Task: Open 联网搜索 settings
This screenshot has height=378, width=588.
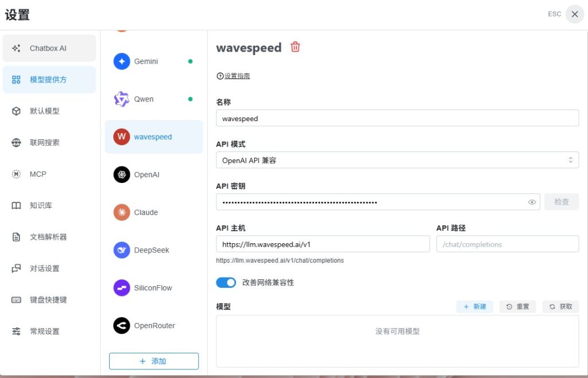Action: [49, 143]
